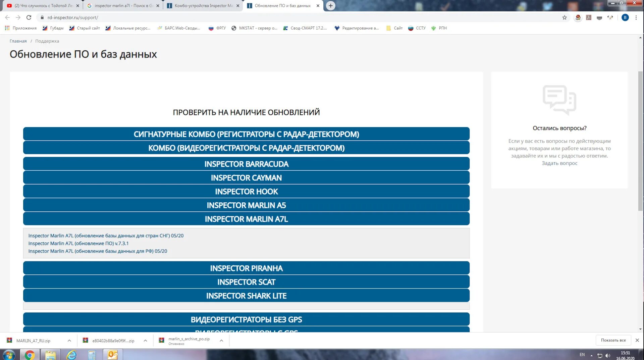This screenshot has height=360, width=644.
Task: Click EN language indicator
Action: coord(582,355)
